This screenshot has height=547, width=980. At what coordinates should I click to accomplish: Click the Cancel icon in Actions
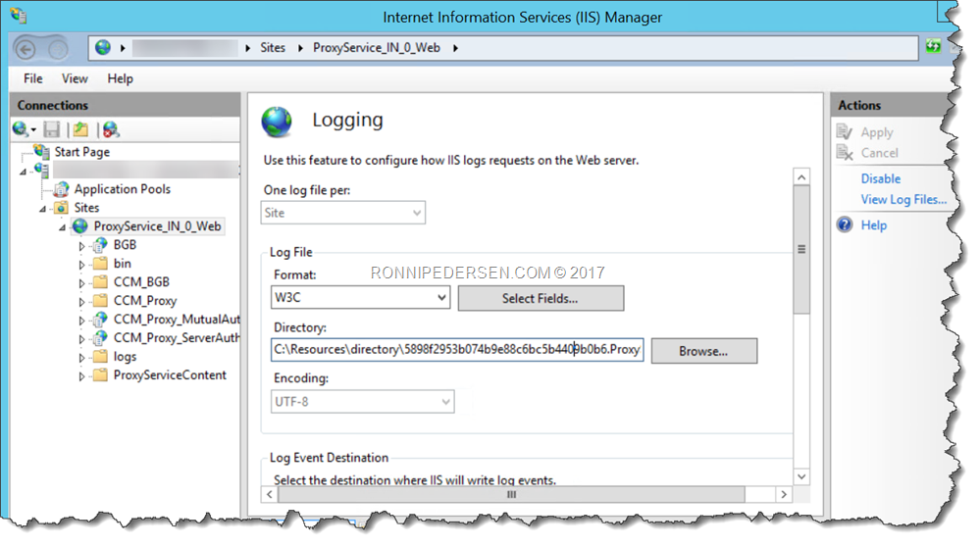845,152
